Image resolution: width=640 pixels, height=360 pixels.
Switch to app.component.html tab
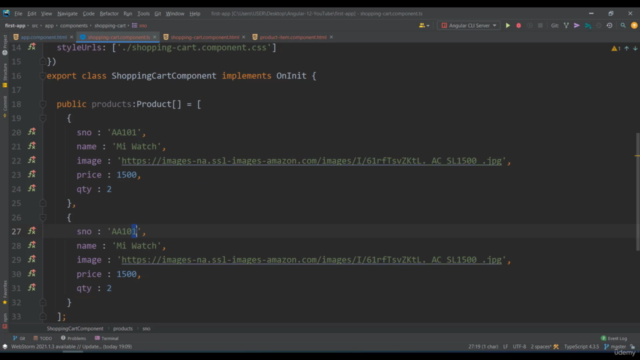click(43, 37)
